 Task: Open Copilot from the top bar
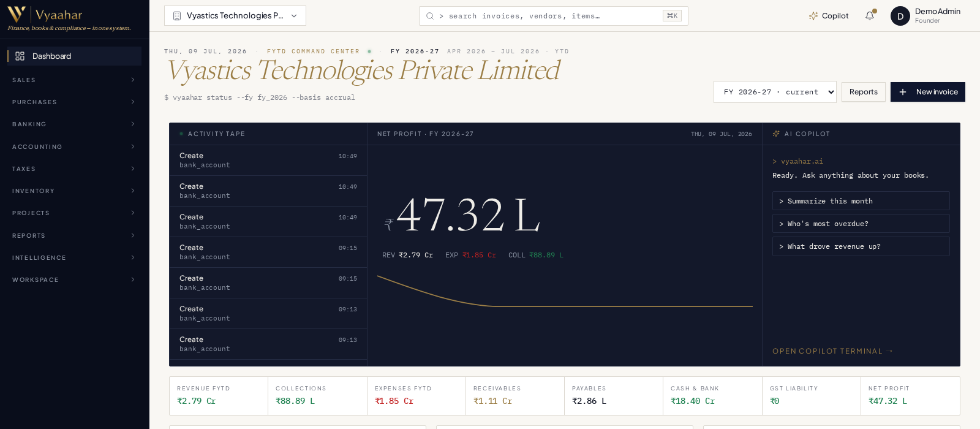coord(829,16)
